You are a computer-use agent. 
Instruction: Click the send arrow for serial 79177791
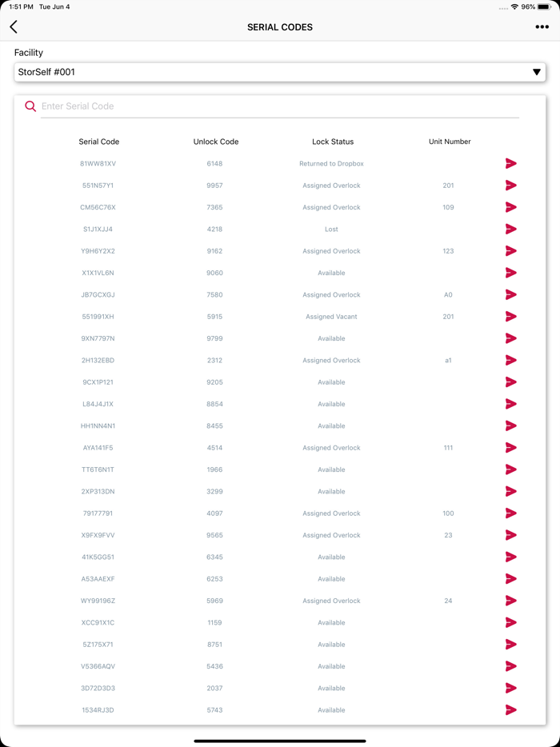(510, 513)
